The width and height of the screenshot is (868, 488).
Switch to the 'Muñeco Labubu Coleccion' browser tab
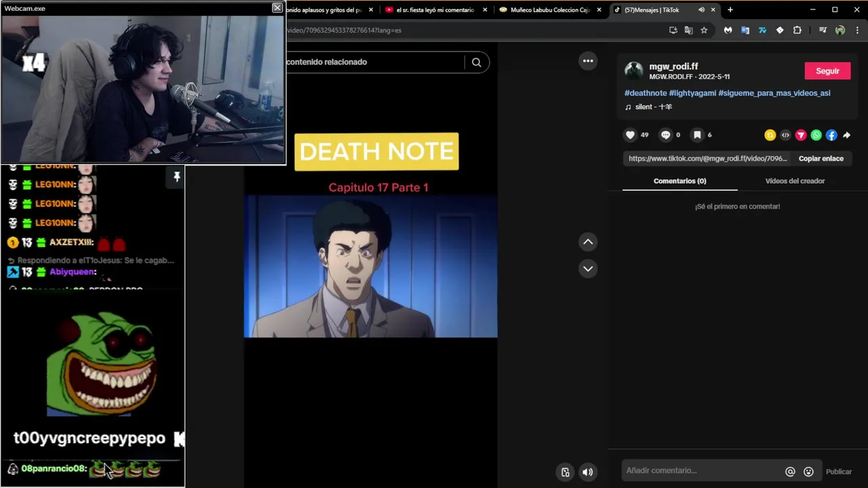click(x=549, y=9)
